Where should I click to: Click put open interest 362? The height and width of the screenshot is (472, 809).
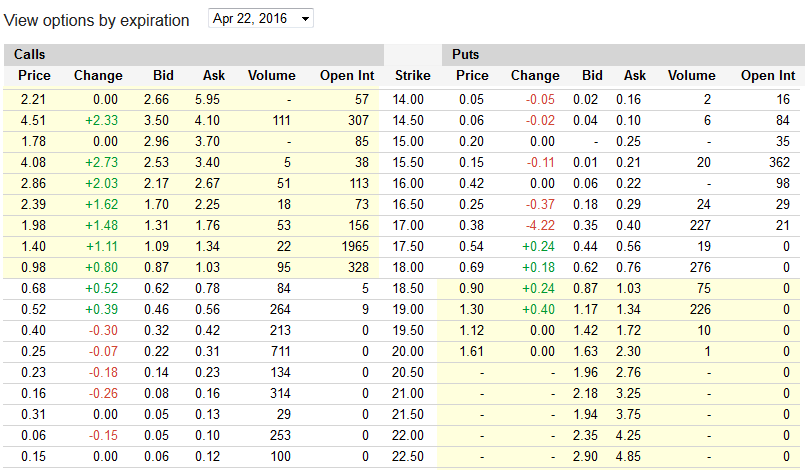pos(779,162)
